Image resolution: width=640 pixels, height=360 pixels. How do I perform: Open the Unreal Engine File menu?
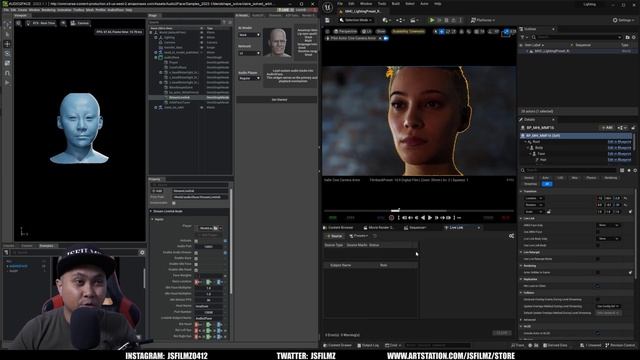click(x=340, y=4)
